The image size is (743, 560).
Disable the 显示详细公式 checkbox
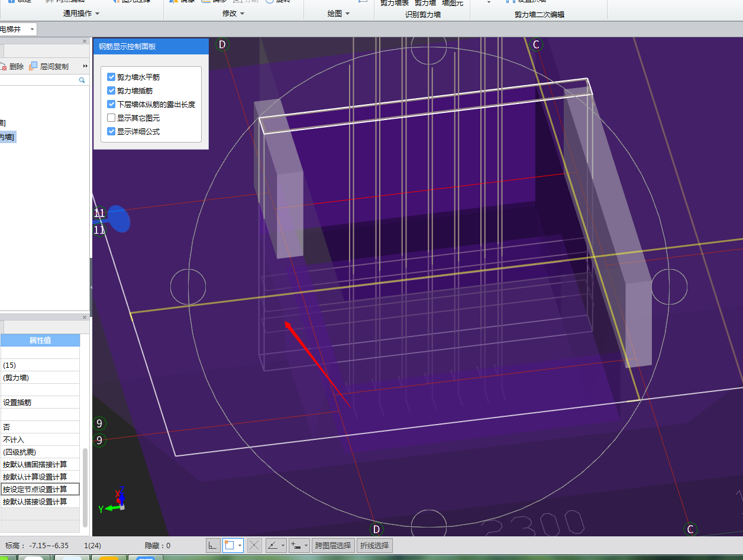[x=111, y=131]
